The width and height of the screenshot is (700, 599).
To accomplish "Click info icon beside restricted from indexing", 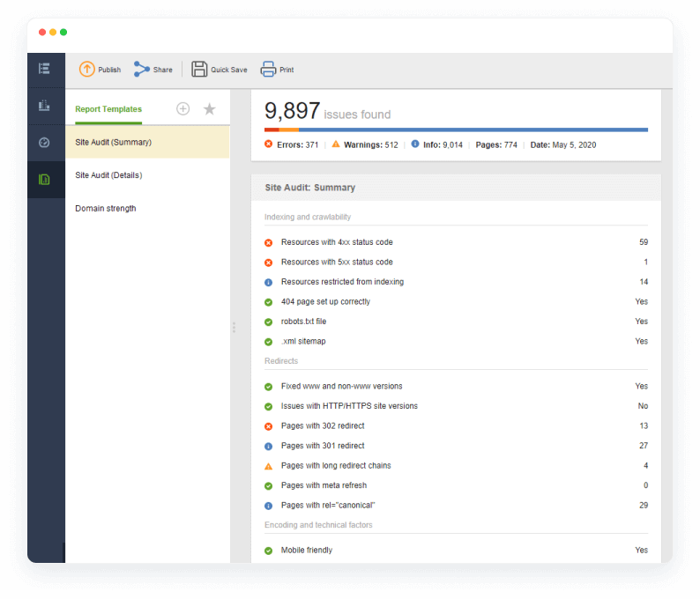I will pyautogui.click(x=268, y=283).
